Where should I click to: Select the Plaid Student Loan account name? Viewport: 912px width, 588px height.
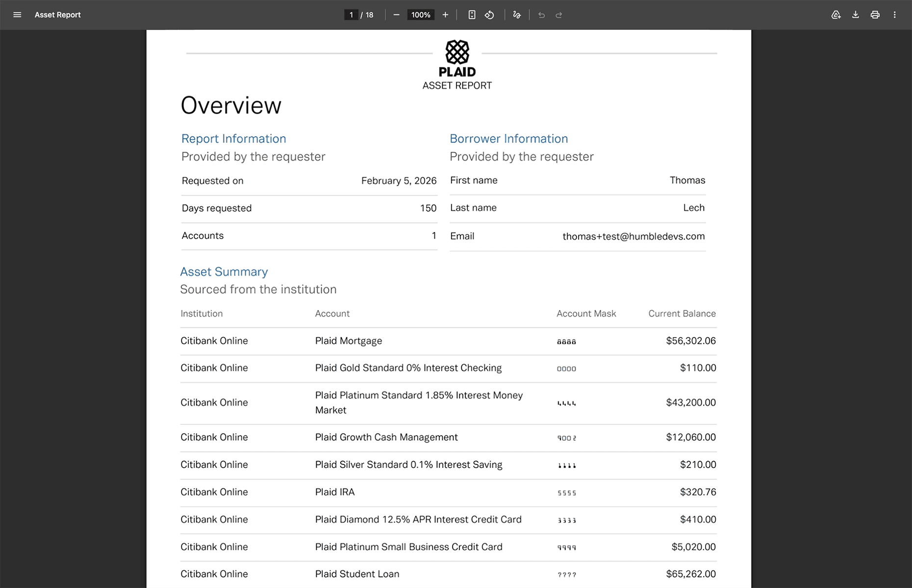click(x=357, y=574)
